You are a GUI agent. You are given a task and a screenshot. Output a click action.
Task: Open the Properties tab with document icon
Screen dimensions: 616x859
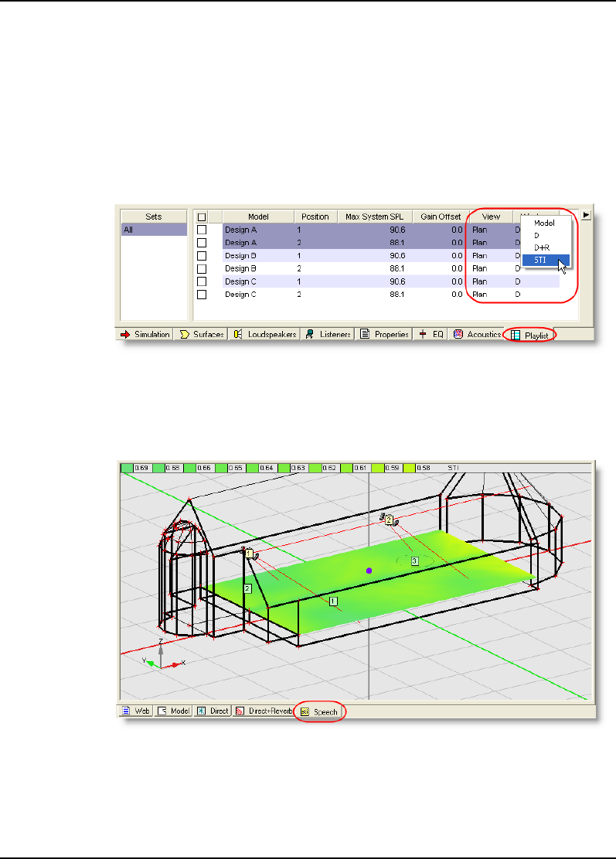[383, 334]
